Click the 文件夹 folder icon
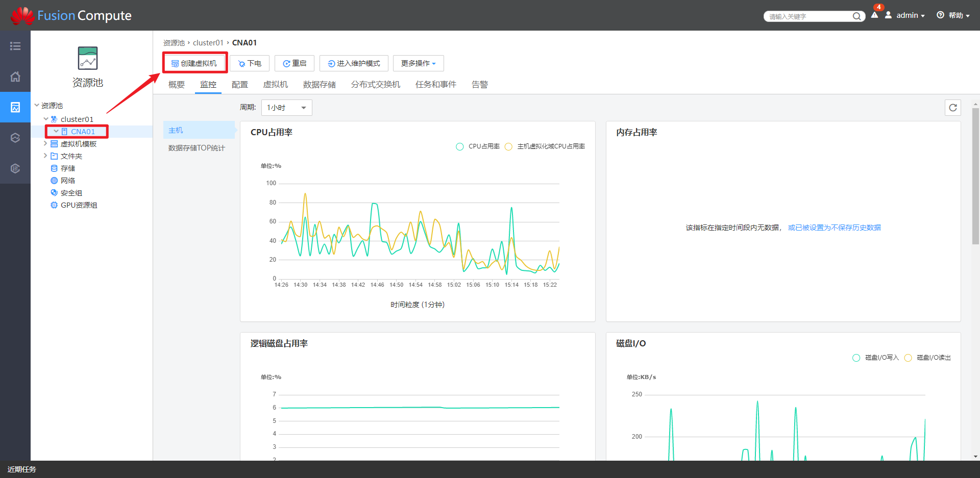This screenshot has height=478, width=980. click(54, 156)
